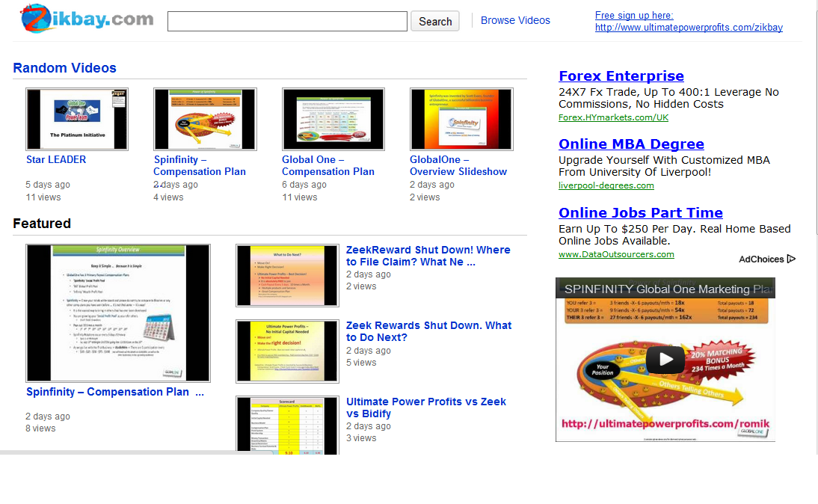
Task: Visit the www.DataOutsourcers.com ad URL
Action: click(616, 254)
